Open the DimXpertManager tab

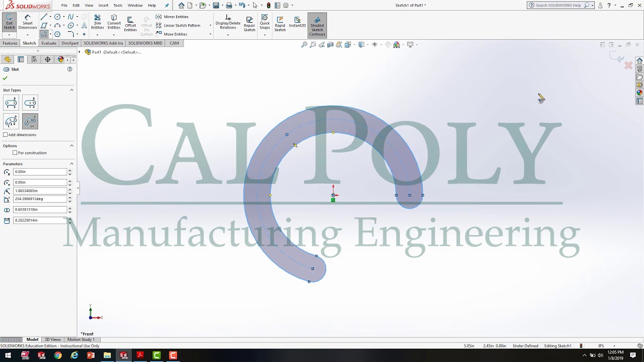(x=48, y=59)
